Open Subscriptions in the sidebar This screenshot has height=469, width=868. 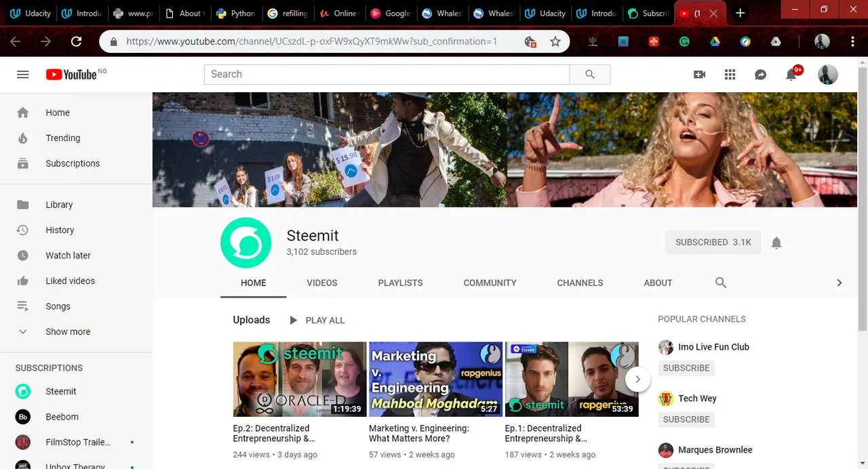click(x=76, y=163)
